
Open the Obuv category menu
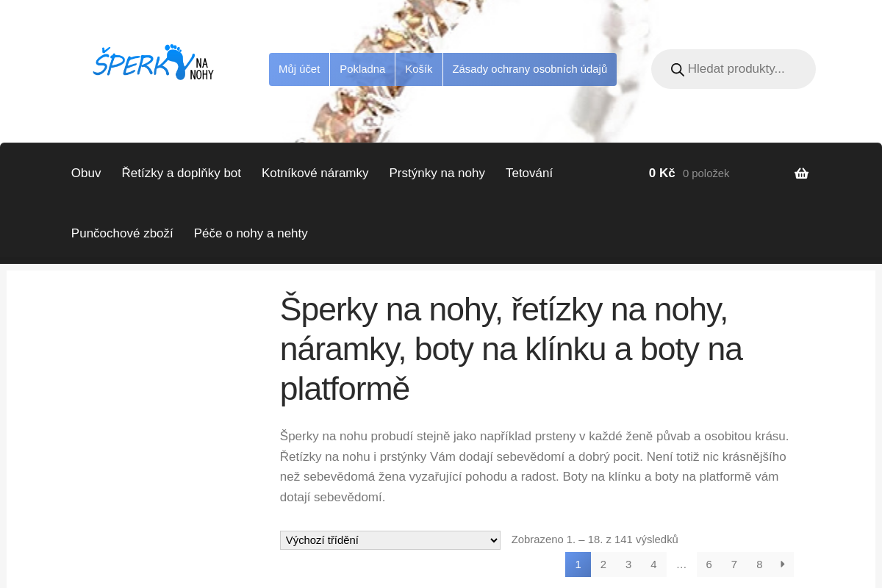coord(86,173)
